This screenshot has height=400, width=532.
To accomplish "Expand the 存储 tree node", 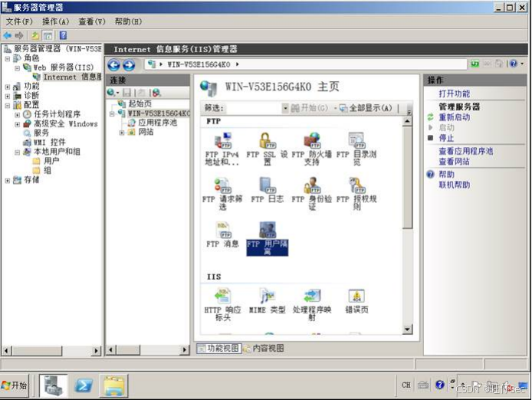I will tap(8, 181).
